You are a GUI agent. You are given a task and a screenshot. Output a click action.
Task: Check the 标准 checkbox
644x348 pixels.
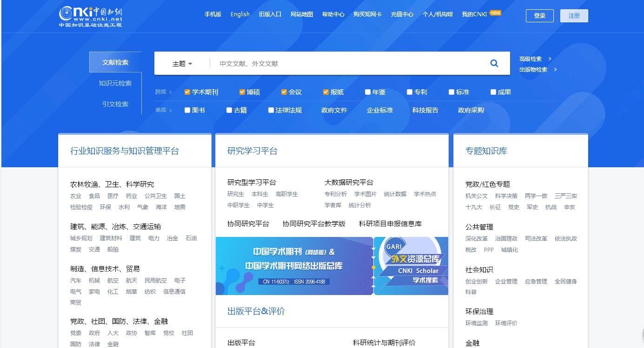(x=451, y=92)
